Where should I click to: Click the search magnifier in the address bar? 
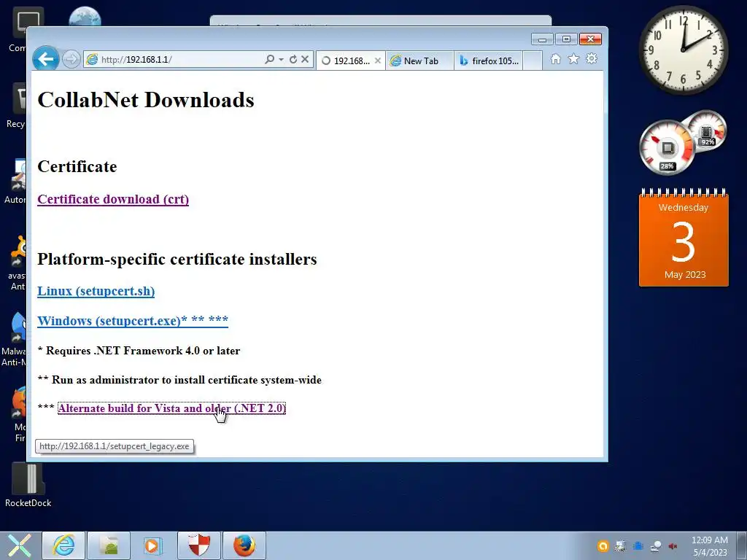pos(269,59)
